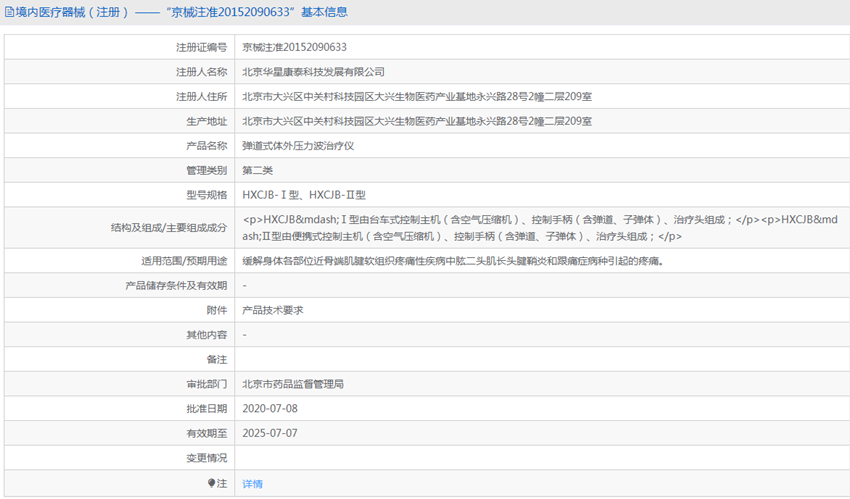
Task: Click the address value in the 生产地址 row
Action: click(417, 121)
